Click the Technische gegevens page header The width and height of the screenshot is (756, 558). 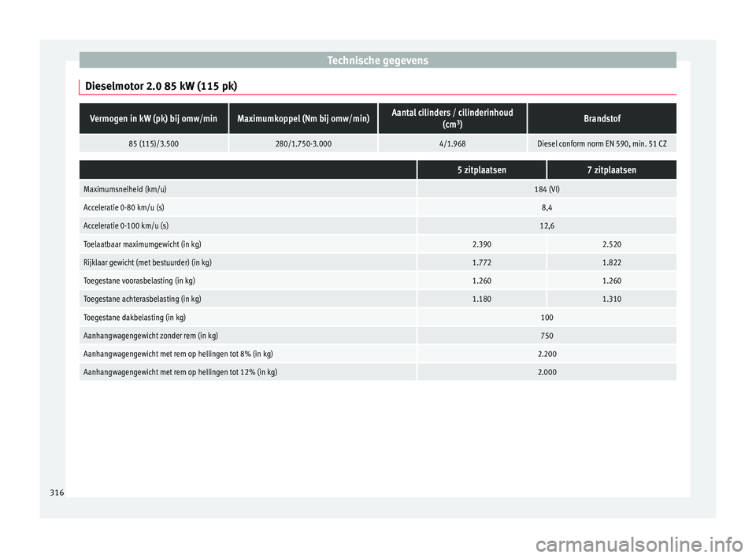(378, 59)
